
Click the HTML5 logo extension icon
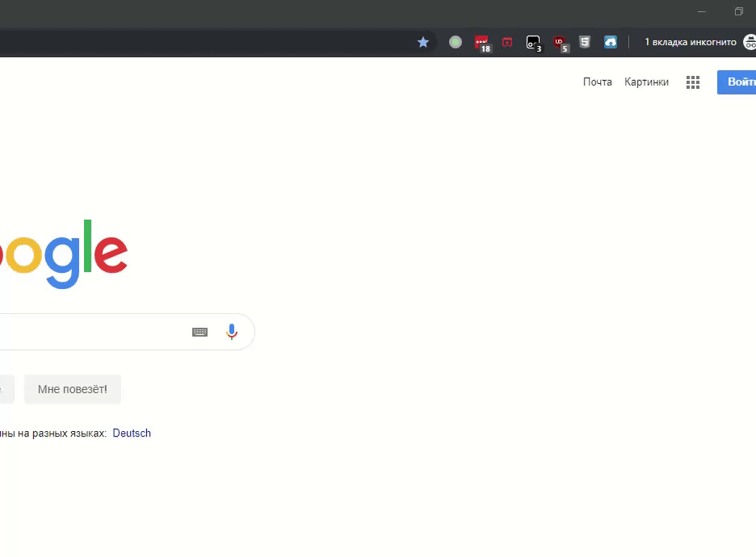tap(584, 42)
